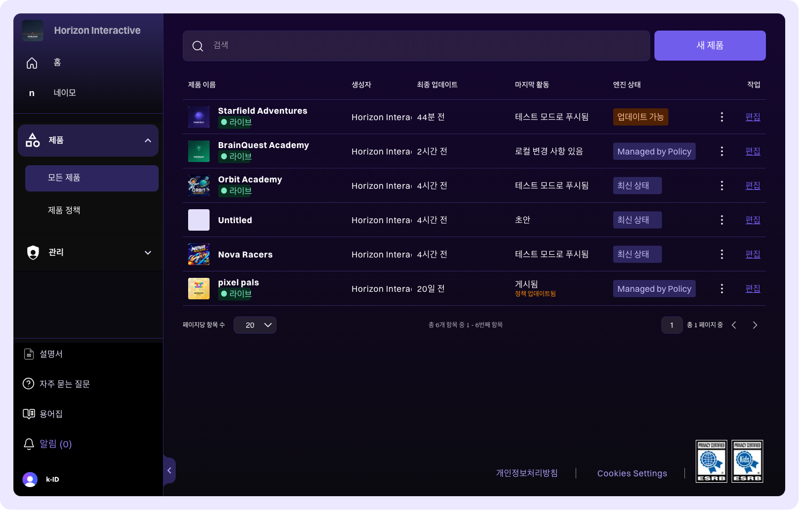Click BrainQuest Academy's Managed by Policy badge
The image size is (812, 523).
(654, 151)
